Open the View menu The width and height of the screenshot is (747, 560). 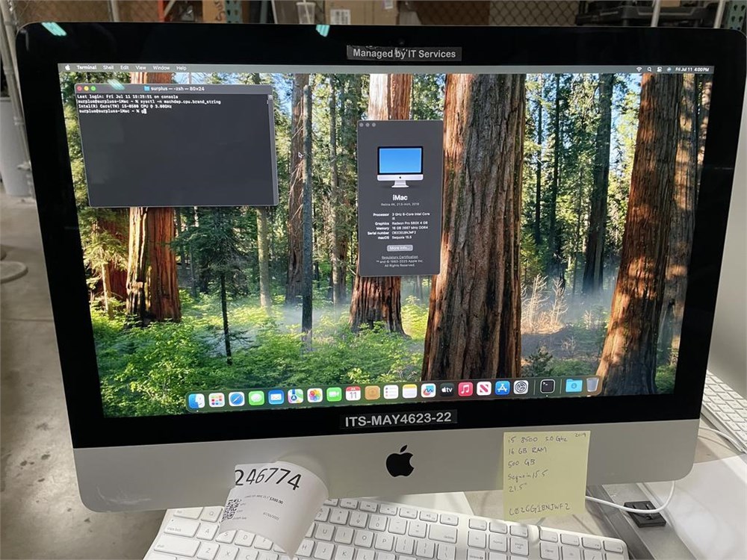[x=140, y=68]
